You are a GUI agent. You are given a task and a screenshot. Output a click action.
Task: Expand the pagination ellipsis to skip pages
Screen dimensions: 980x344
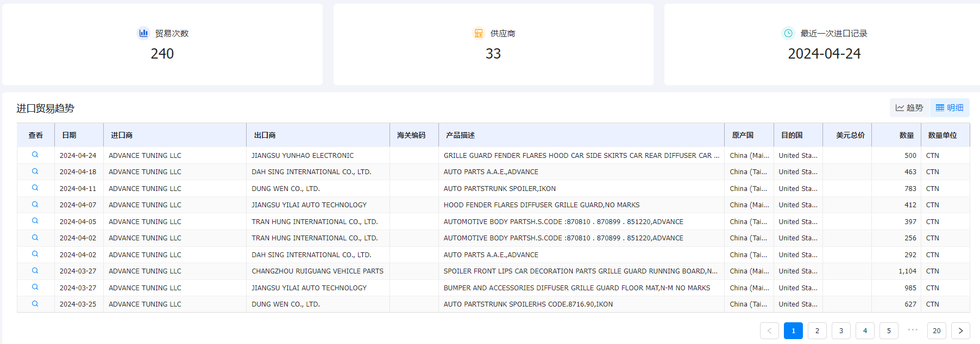pos(913,330)
